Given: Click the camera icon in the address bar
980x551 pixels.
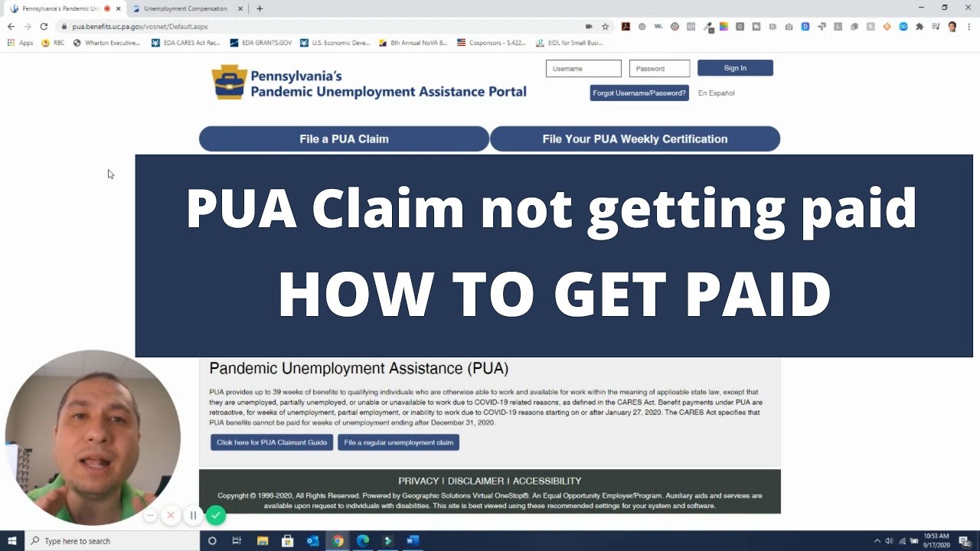Looking at the screenshot, I should pyautogui.click(x=589, y=26).
